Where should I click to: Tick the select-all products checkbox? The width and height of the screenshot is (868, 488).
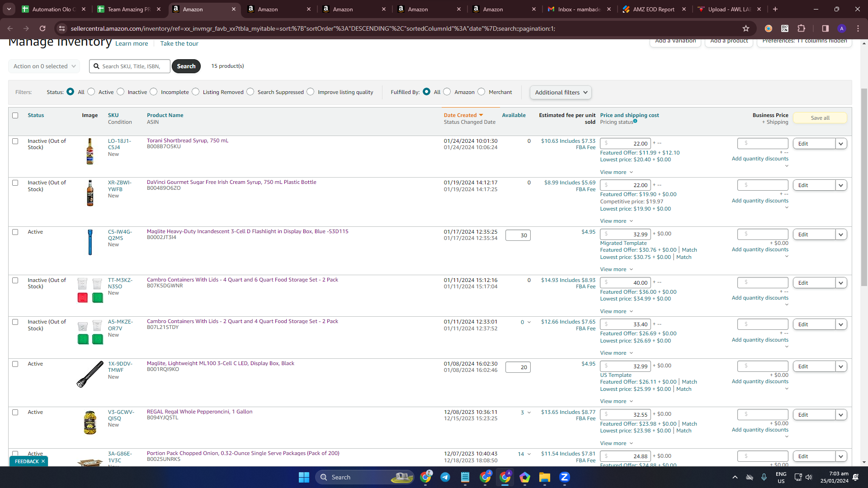(x=15, y=115)
